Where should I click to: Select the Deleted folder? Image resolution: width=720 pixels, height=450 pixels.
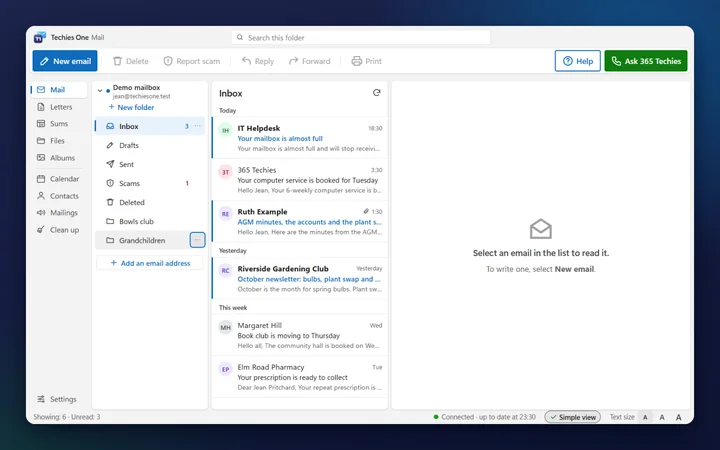point(150,202)
